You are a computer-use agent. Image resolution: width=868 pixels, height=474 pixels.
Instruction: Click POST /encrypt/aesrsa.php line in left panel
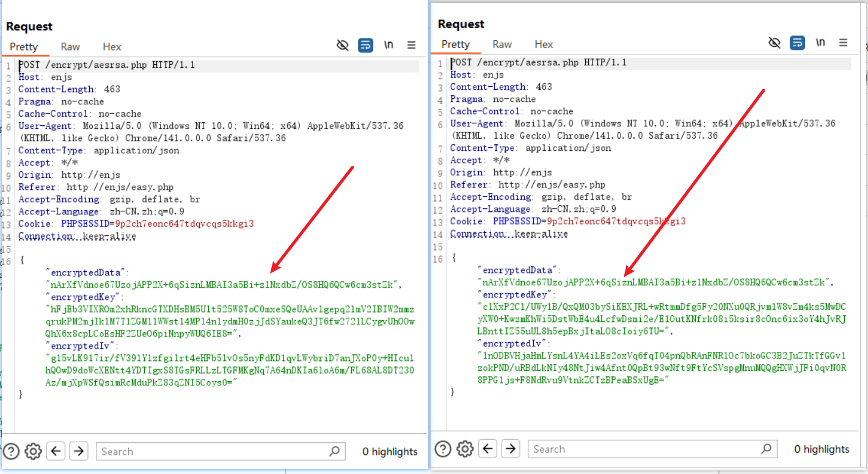point(107,65)
